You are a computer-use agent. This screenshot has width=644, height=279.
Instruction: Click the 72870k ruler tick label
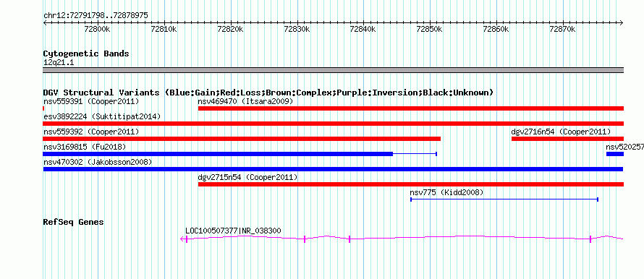click(563, 30)
